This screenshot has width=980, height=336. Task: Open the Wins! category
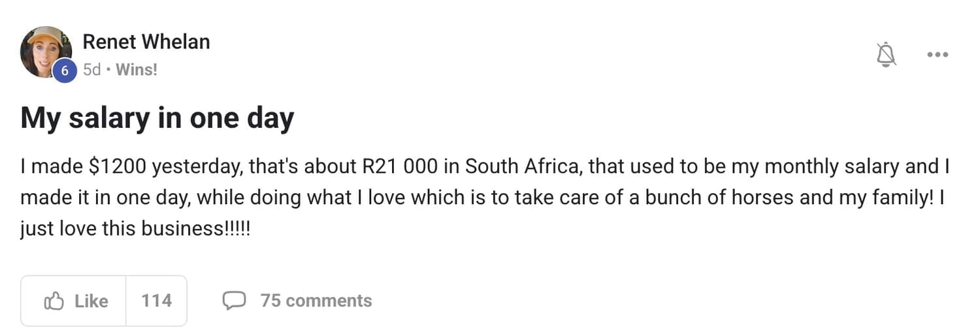[x=137, y=69]
